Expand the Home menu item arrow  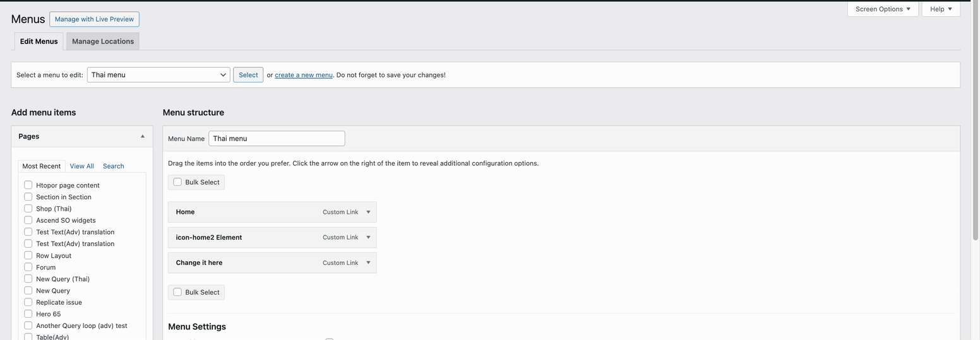coord(368,212)
